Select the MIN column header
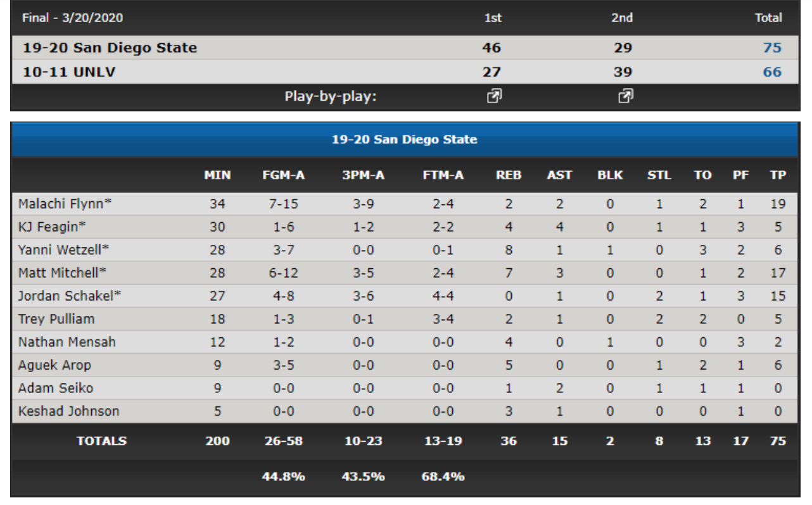This screenshot has height=505, width=812. click(x=217, y=176)
